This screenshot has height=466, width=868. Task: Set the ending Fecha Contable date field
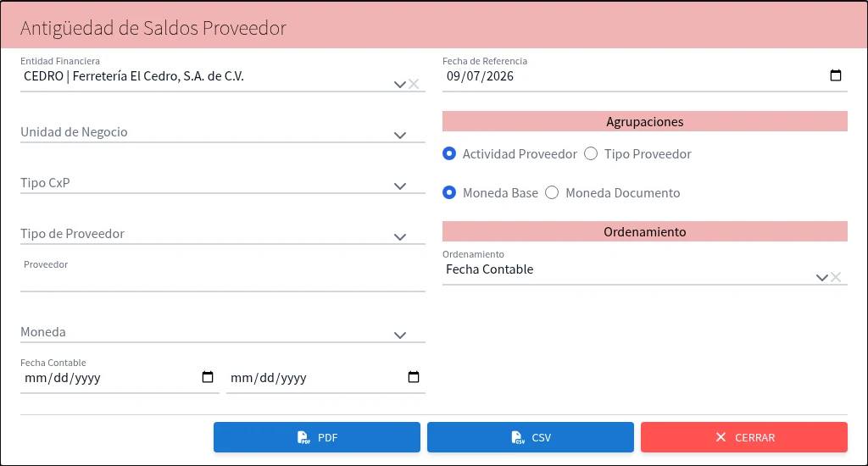(x=325, y=378)
